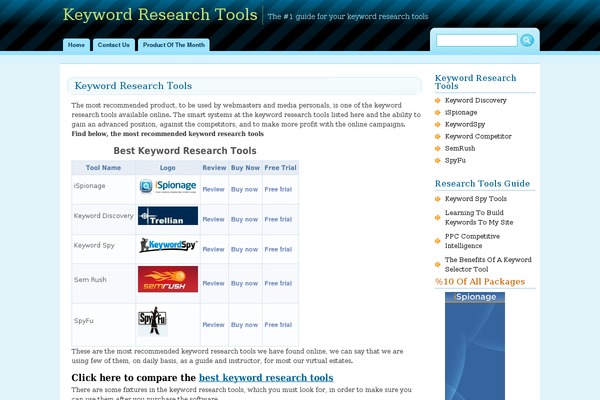Click Free trial for Sem Rush
The width and height of the screenshot is (600, 400).
[x=278, y=283]
